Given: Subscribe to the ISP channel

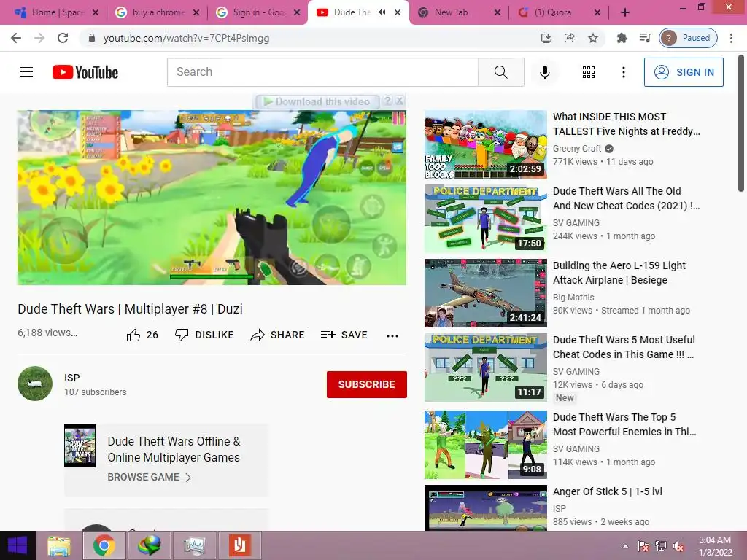Looking at the screenshot, I should point(366,384).
